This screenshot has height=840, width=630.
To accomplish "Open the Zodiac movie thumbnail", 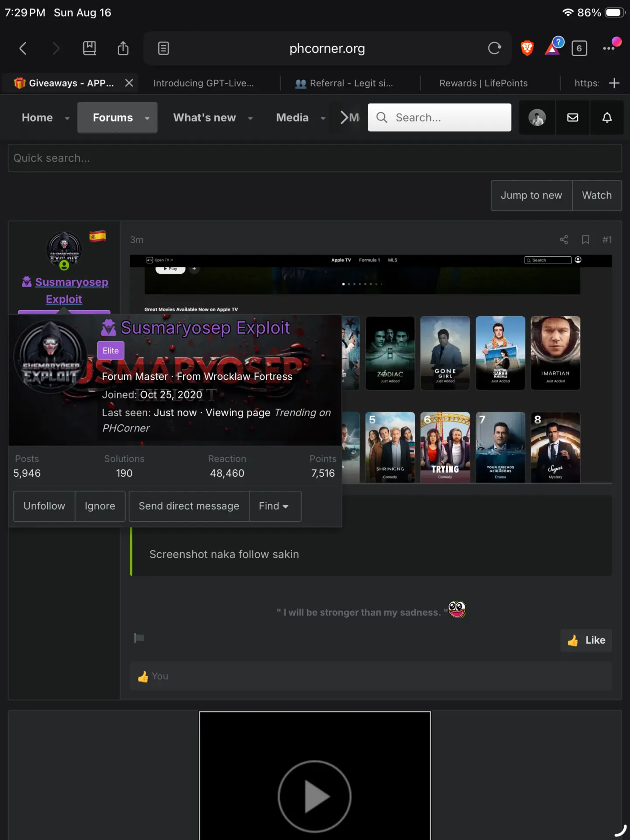I will 390,353.
